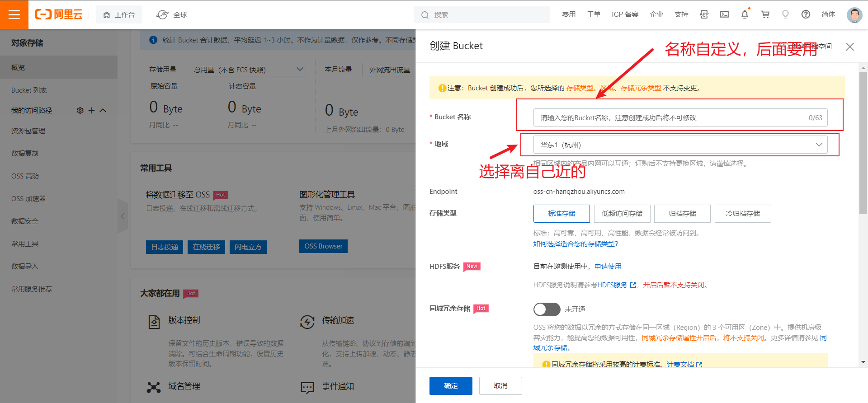Open the 总用量 storage usage dropdown

pyautogui.click(x=246, y=70)
